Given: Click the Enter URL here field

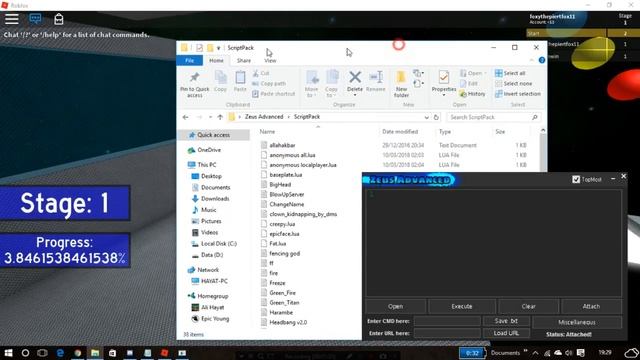Looking at the screenshot, I should (x=447, y=333).
